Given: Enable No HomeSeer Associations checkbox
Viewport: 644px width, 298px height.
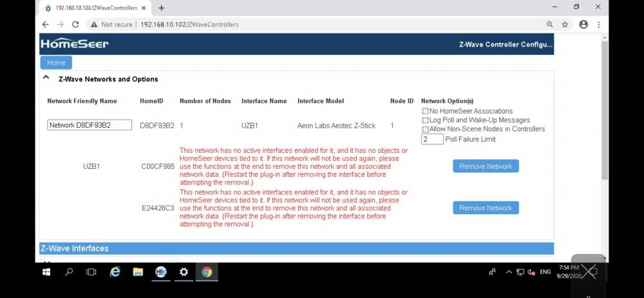Looking at the screenshot, I should [x=425, y=111].
